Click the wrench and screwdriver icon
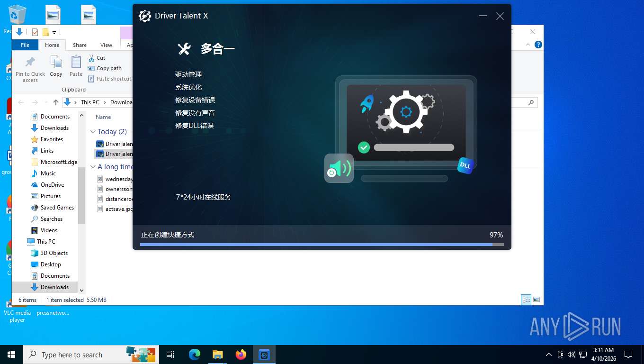The height and width of the screenshot is (364, 644). click(x=184, y=48)
